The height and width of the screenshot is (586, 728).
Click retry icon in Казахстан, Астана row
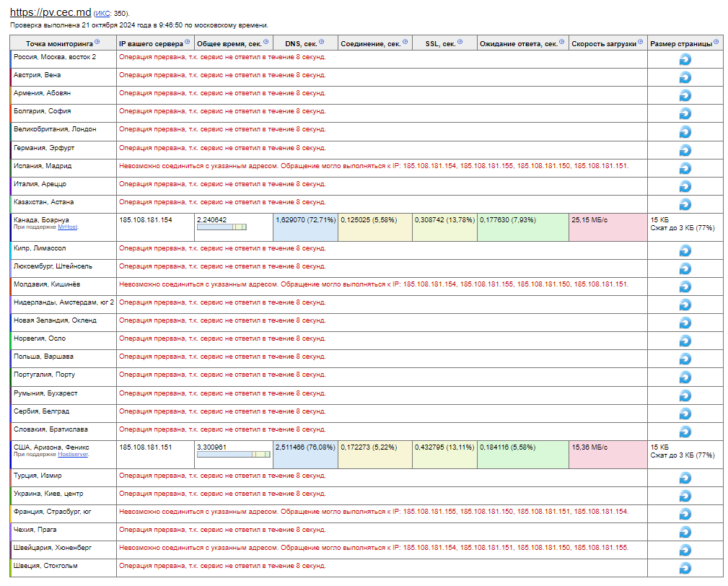pos(685,205)
